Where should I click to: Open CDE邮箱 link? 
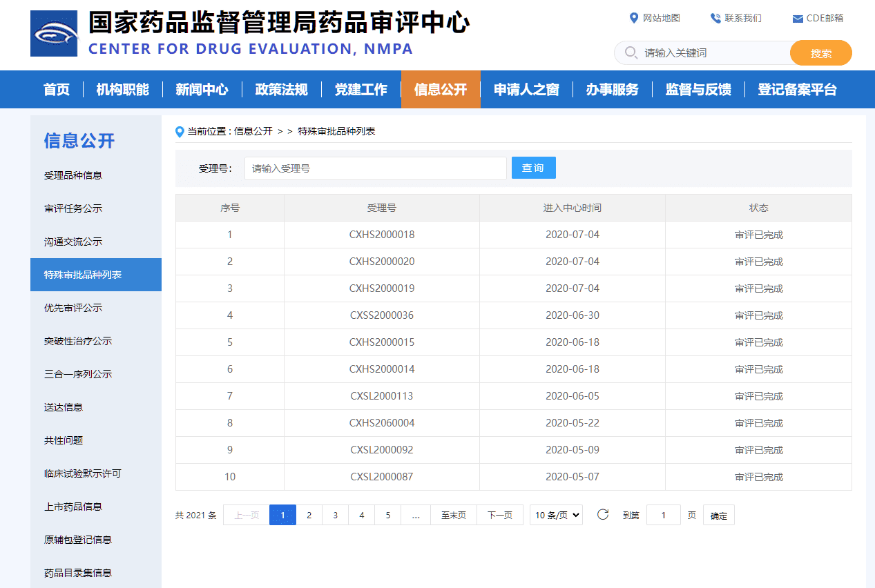pos(825,18)
